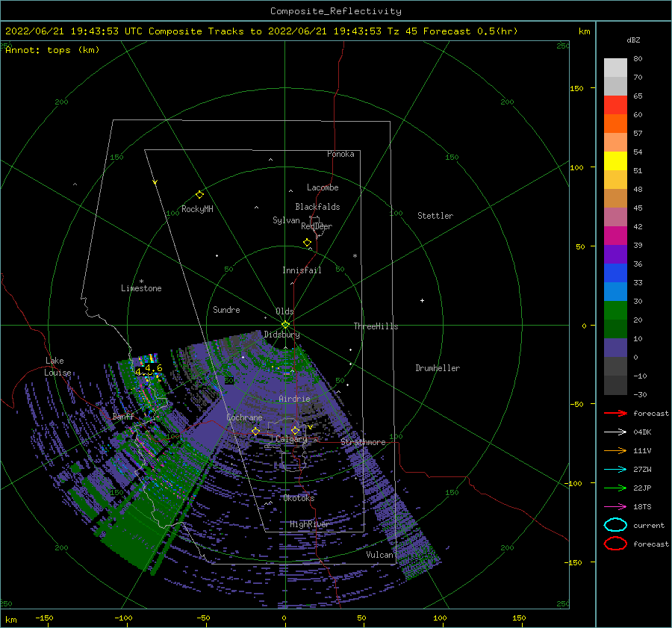Select the Strathmore label
Screen dimensions: 672x628
pyautogui.click(x=363, y=442)
